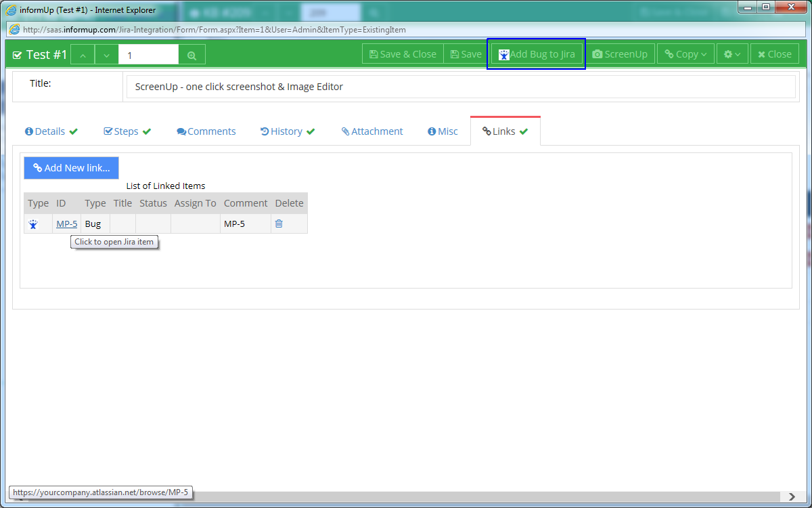Click the item number input field
The image size is (812, 508).
pyautogui.click(x=149, y=55)
